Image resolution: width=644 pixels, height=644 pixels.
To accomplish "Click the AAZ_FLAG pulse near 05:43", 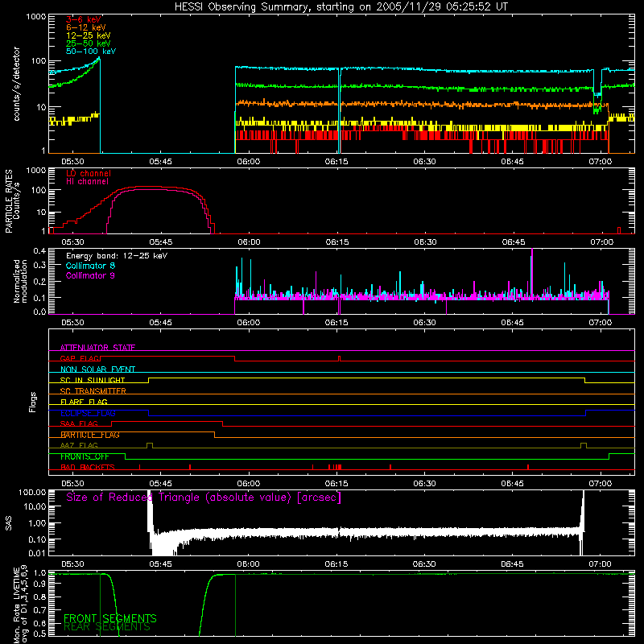I will tap(150, 445).
